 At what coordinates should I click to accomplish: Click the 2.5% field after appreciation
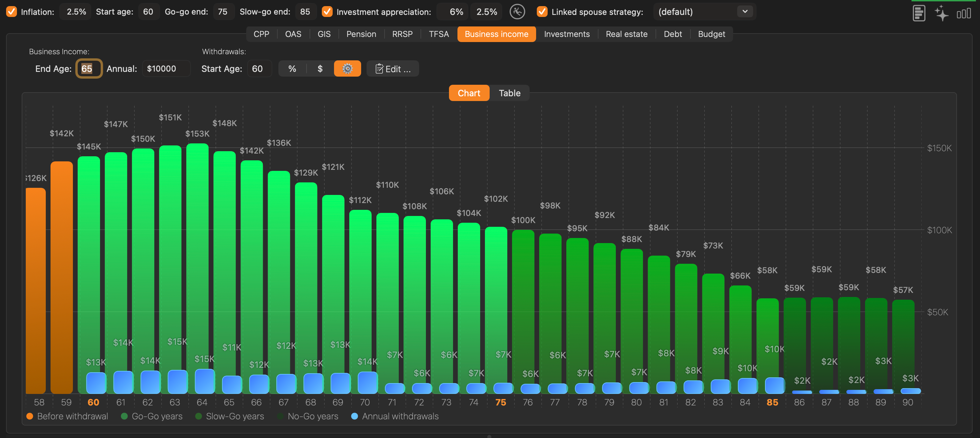pos(486,12)
